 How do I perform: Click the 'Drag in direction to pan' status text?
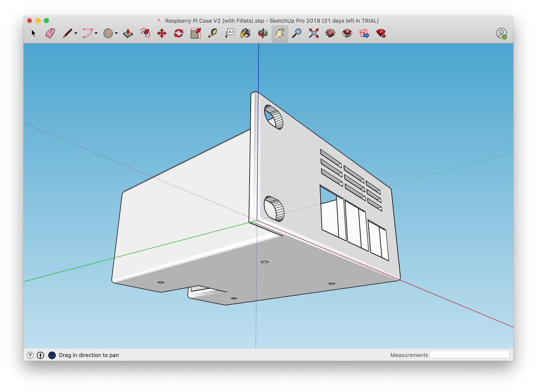tap(89, 355)
